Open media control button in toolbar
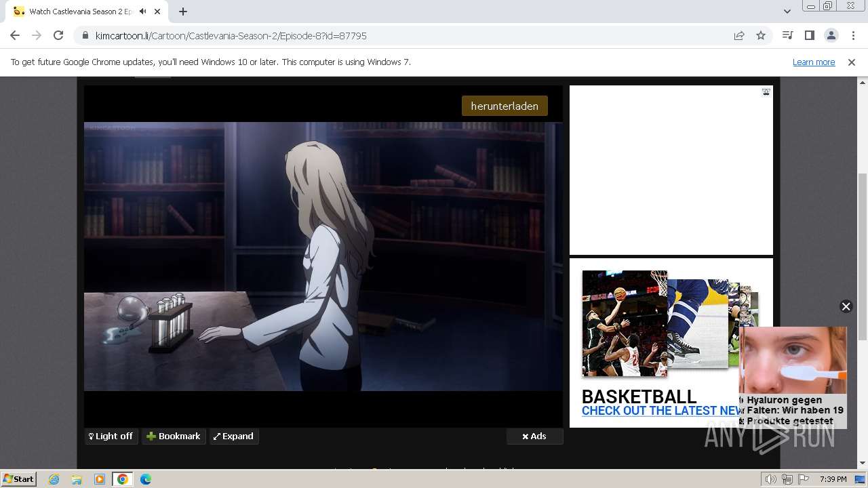 click(x=788, y=36)
